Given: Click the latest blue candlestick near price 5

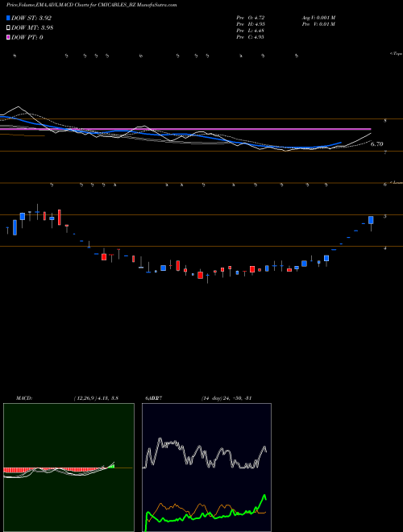Looking at the screenshot, I should pyautogui.click(x=371, y=220).
